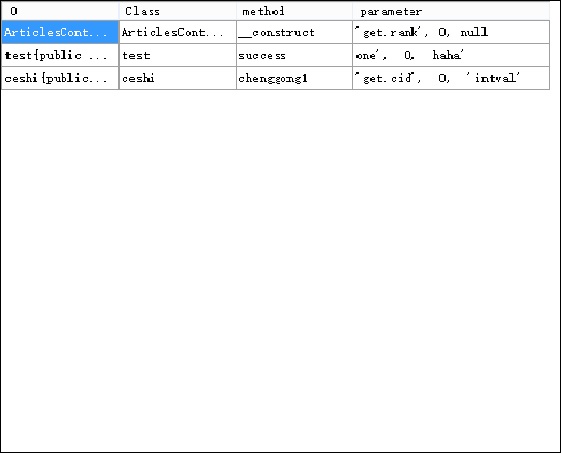Select the test Class cell
Viewport: 561px width, 453px height.
pos(177,55)
